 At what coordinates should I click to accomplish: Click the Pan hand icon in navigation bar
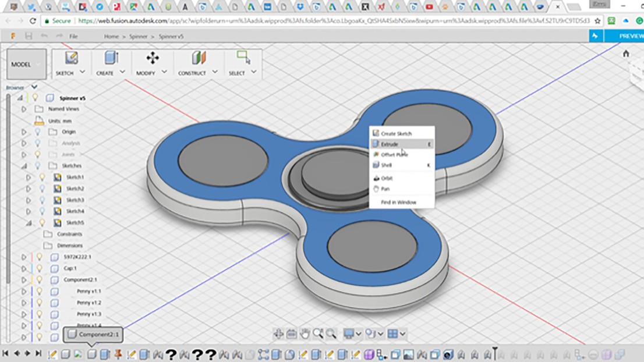coord(305,333)
